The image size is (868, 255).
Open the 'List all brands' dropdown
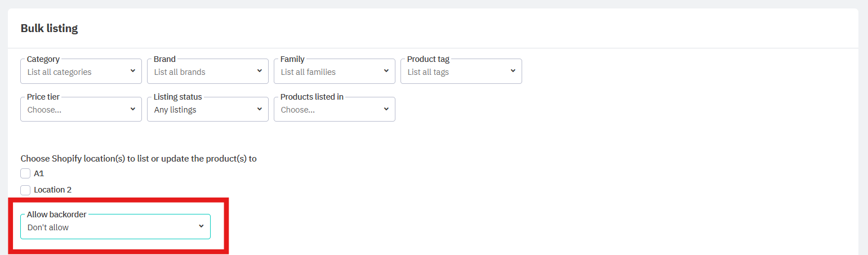point(200,72)
